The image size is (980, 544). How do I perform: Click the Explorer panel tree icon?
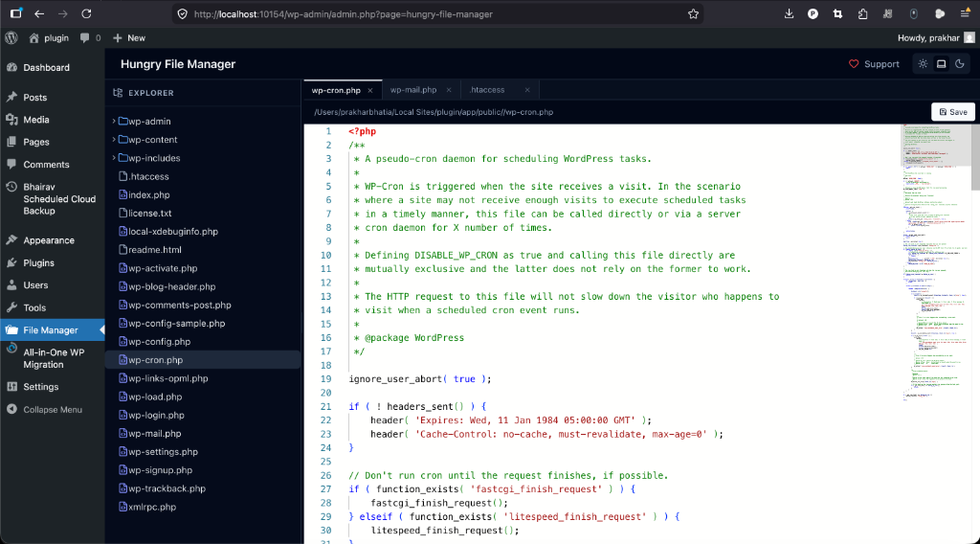pyautogui.click(x=118, y=93)
